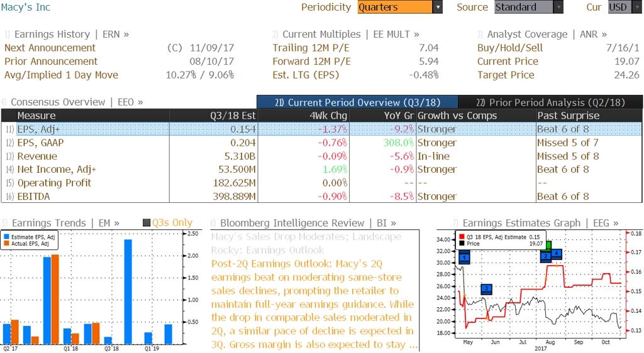Click Next Announcement date 11/09/17

pos(212,48)
